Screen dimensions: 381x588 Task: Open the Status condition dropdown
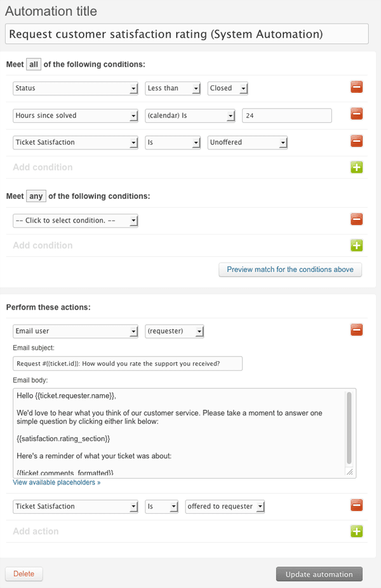click(x=75, y=88)
